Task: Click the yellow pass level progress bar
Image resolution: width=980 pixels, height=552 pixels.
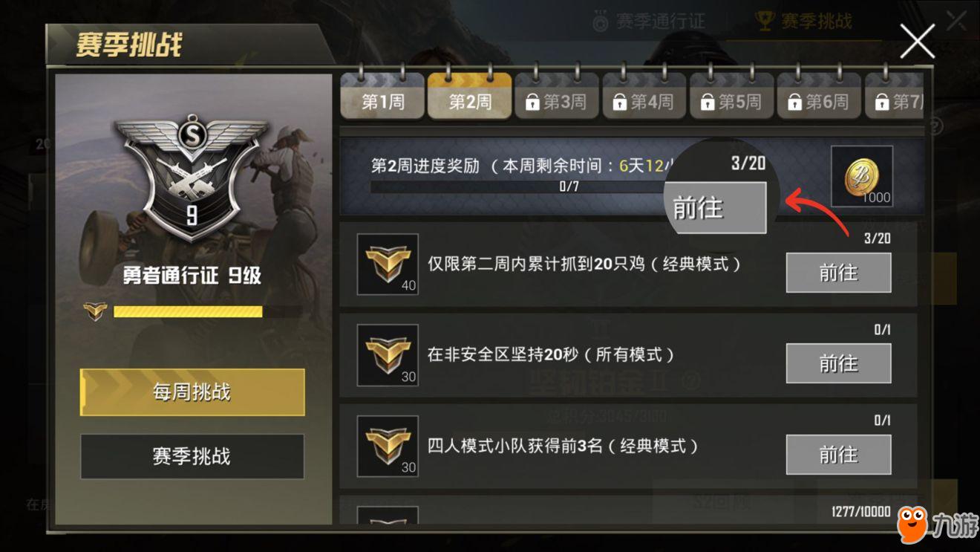Action: pyautogui.click(x=188, y=311)
